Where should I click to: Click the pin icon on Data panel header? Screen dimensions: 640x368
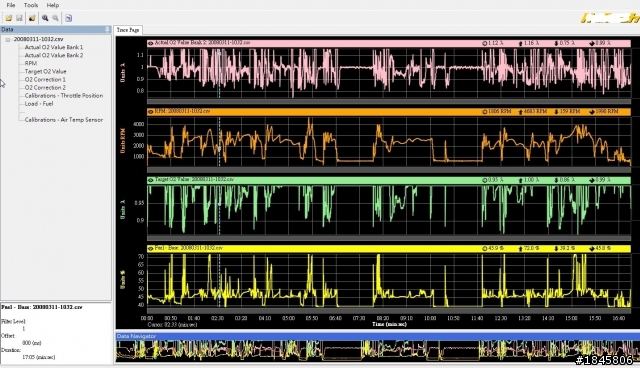click(107, 29)
